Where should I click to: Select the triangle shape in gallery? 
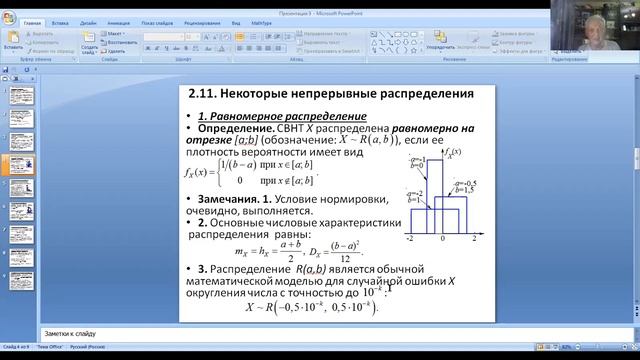(374, 43)
